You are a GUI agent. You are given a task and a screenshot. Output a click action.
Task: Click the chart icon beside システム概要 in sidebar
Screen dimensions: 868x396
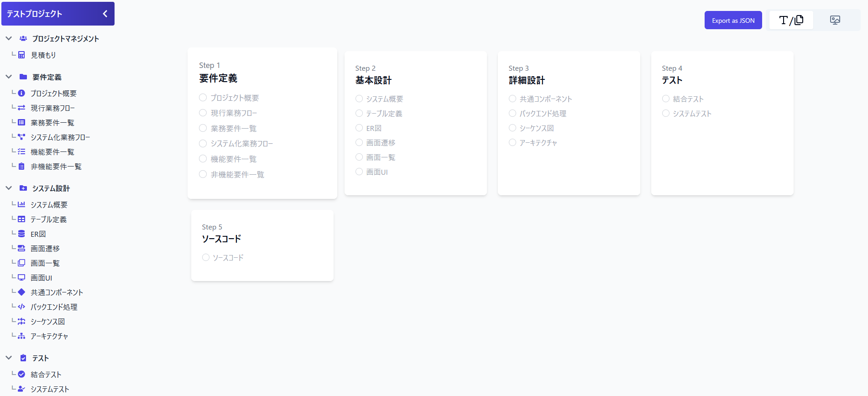pos(21,204)
